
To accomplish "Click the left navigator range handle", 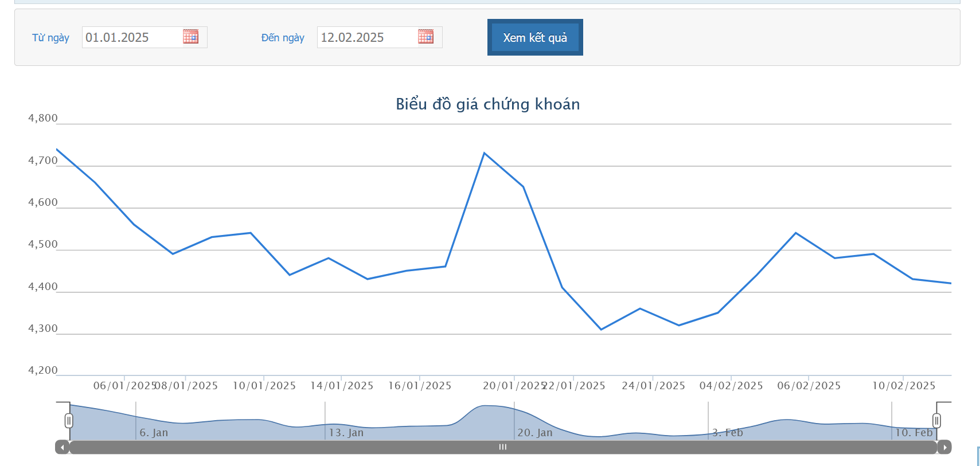I will pyautogui.click(x=69, y=421).
